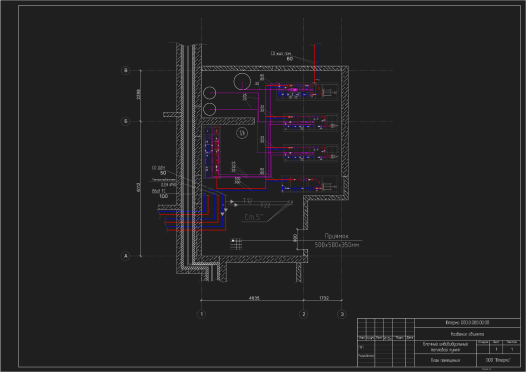Select grid axis bubble 1 at the bottom
The width and height of the screenshot is (526, 373).
201,314
